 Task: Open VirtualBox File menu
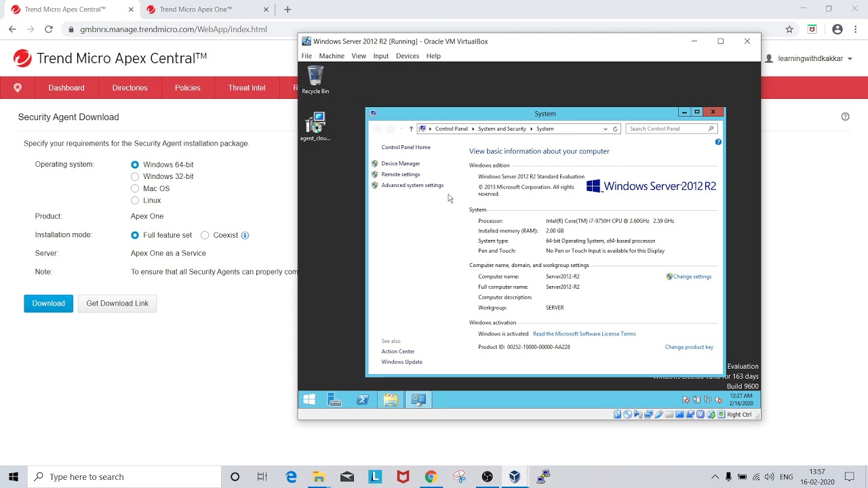click(307, 56)
